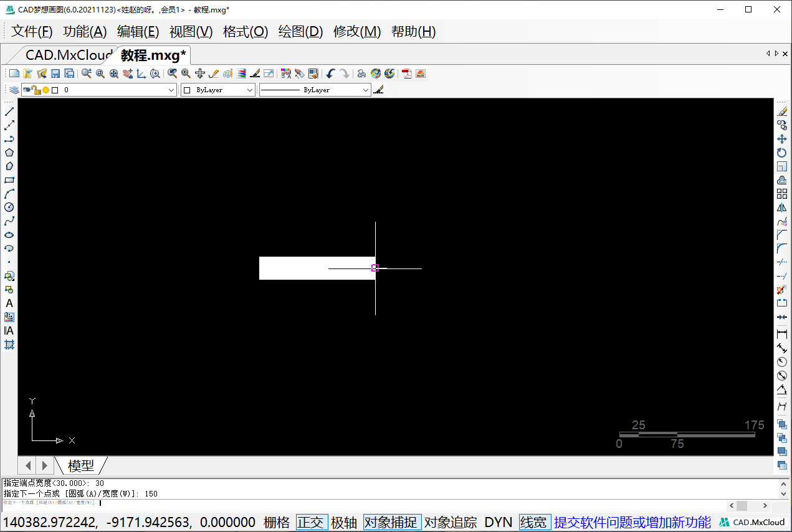Viewport: 792px width, 532px height.
Task: Select the 模型 model tab
Action: 81,465
